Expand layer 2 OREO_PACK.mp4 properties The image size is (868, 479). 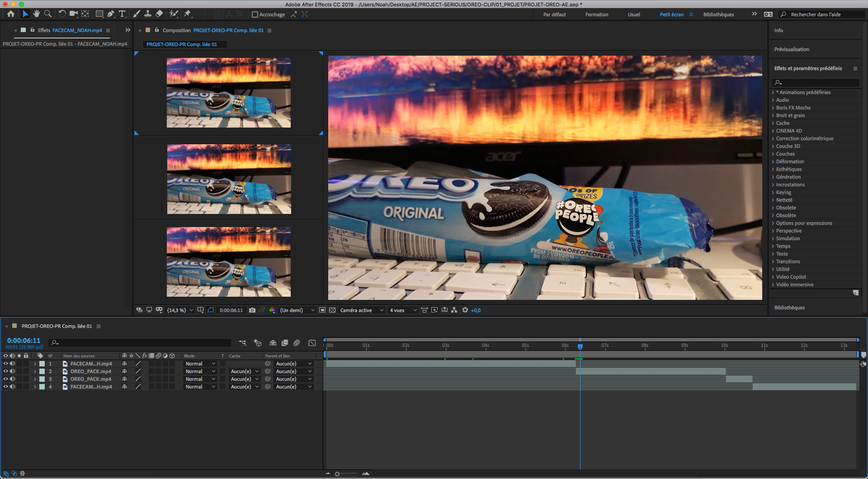click(35, 371)
